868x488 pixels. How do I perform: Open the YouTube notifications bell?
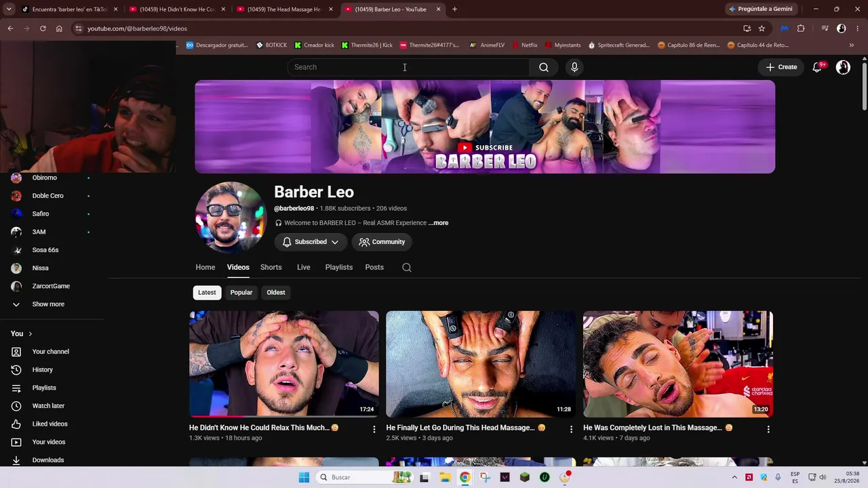pos(817,67)
